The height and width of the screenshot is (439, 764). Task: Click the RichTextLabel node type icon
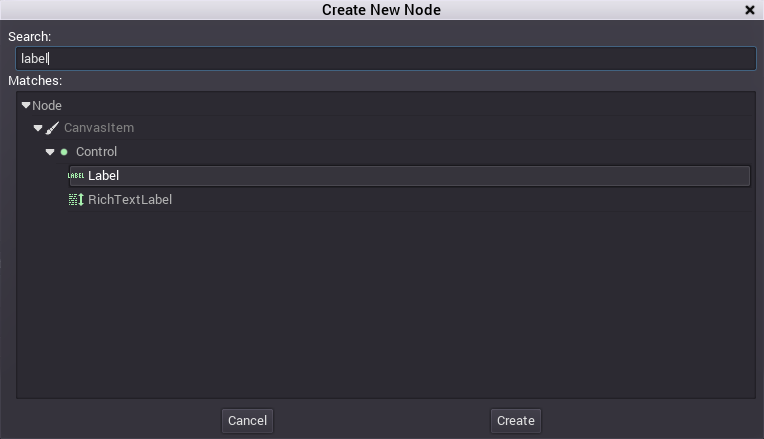[x=76, y=200]
